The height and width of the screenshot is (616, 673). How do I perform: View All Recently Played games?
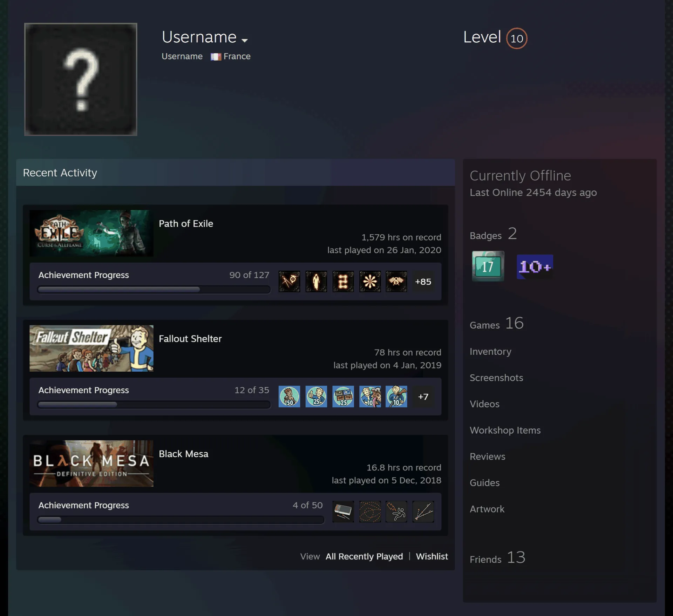point(364,556)
